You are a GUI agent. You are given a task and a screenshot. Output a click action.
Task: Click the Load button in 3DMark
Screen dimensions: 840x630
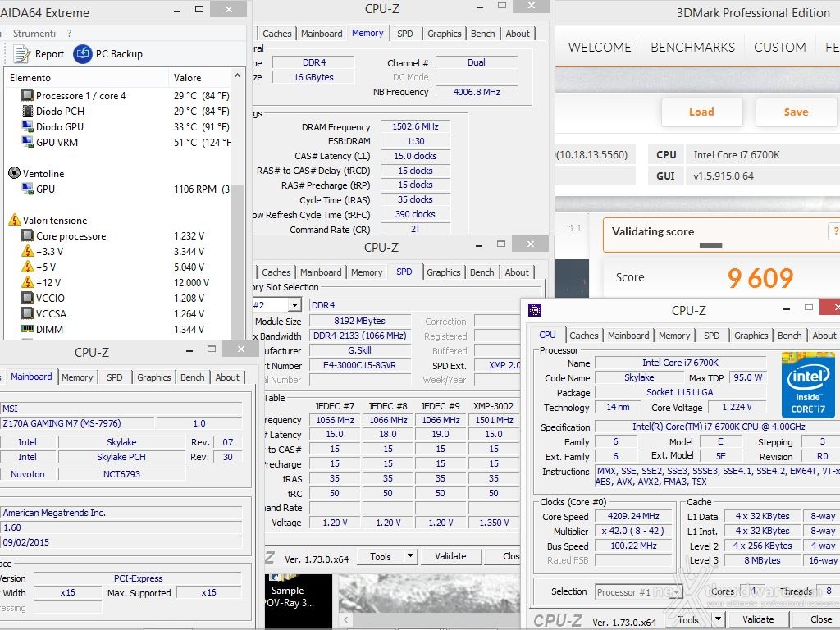pos(702,112)
